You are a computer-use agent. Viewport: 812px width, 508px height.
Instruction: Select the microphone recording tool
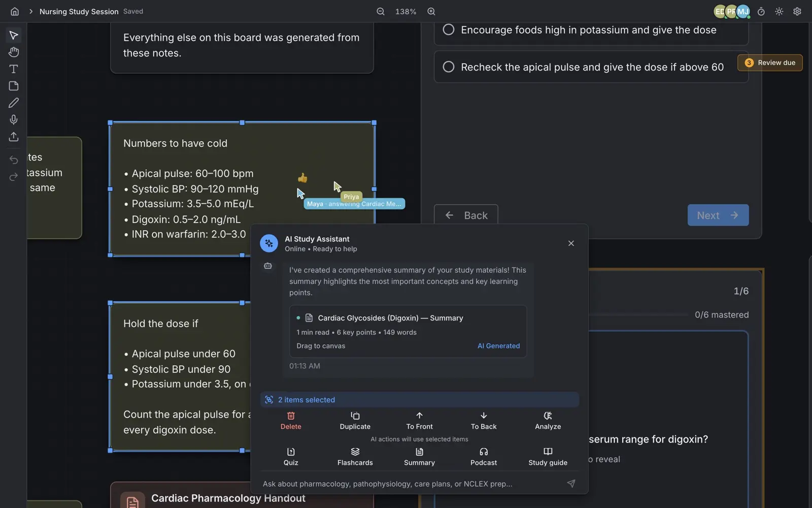[14, 119]
